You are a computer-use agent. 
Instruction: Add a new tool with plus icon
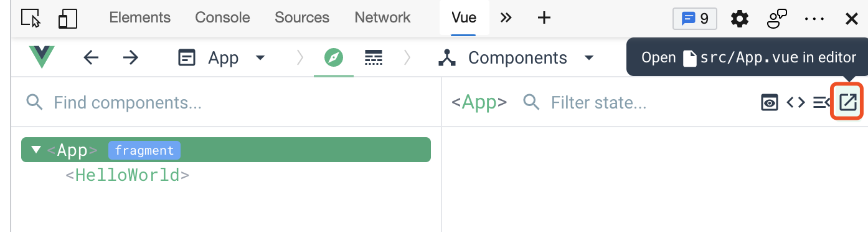[544, 18]
